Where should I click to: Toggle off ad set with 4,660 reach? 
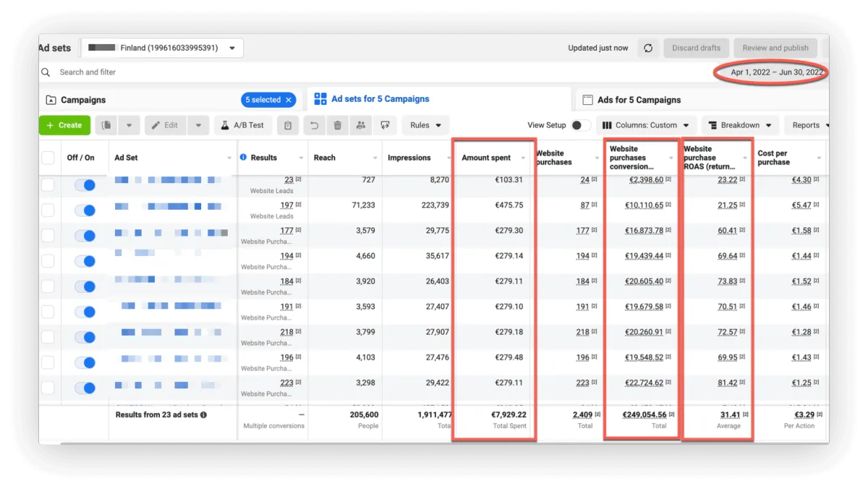pyautogui.click(x=85, y=261)
